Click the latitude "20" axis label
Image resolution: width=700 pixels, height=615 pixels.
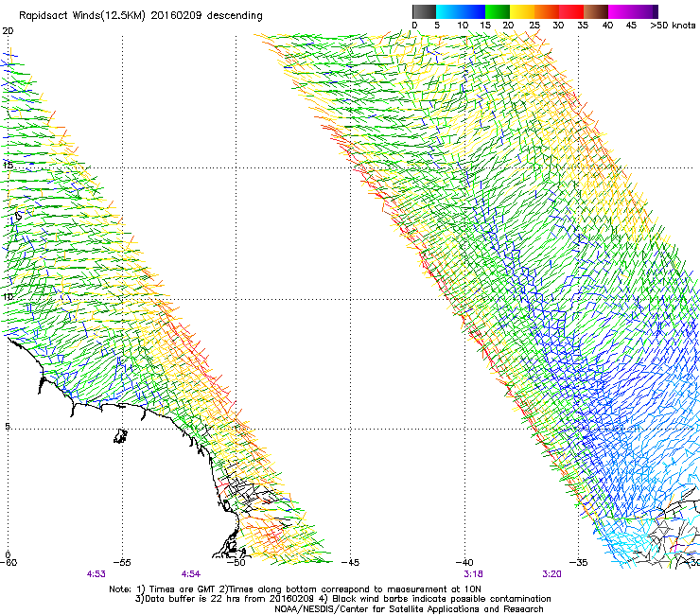tap(8, 31)
